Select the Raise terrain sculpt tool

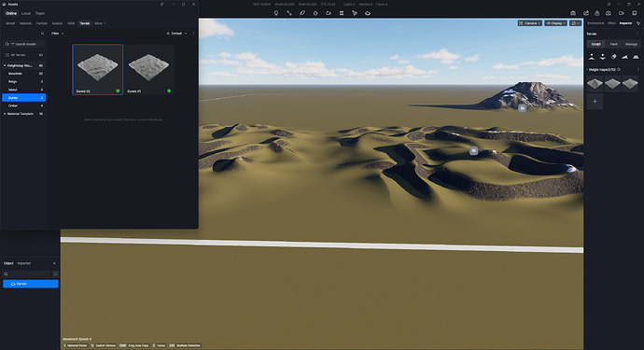click(592, 57)
